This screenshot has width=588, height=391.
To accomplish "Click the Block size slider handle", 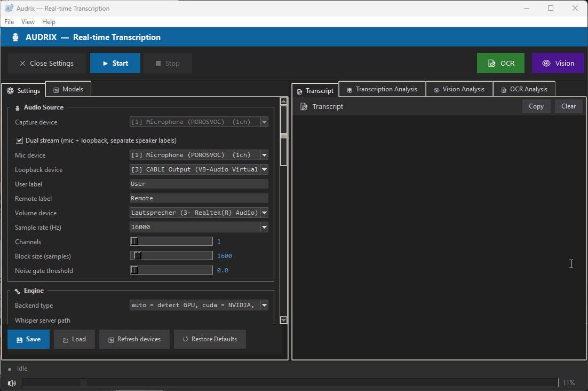I will 138,256.
